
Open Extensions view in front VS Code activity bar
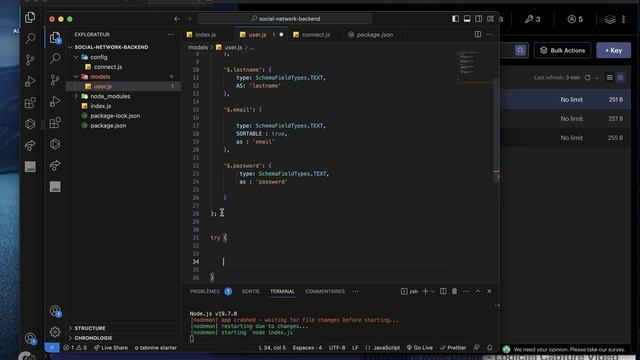tap(55, 122)
